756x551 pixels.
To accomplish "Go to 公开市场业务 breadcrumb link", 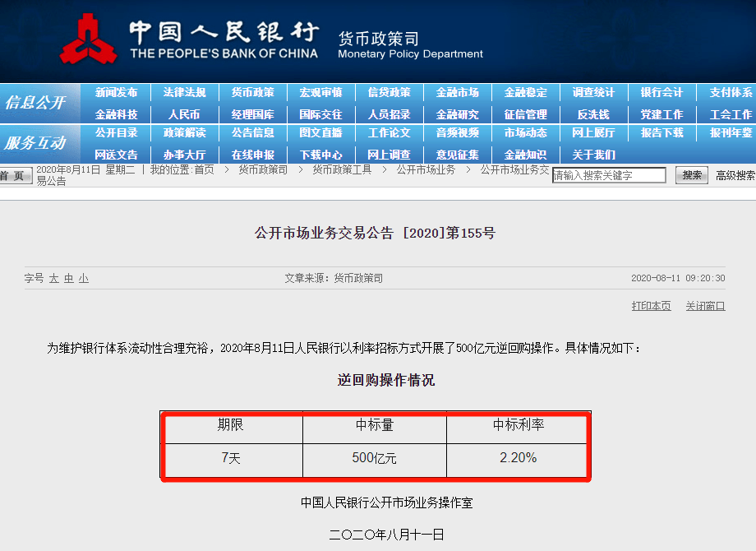I will (426, 169).
